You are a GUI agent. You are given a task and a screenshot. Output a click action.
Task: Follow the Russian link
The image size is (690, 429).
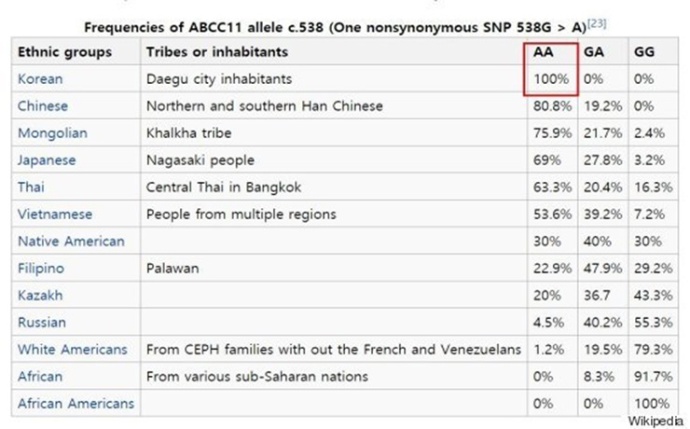pos(41,322)
